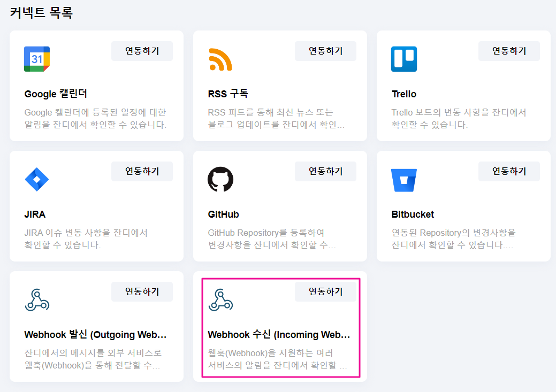Click 연동하기 for Webhook 발신

click(x=142, y=291)
